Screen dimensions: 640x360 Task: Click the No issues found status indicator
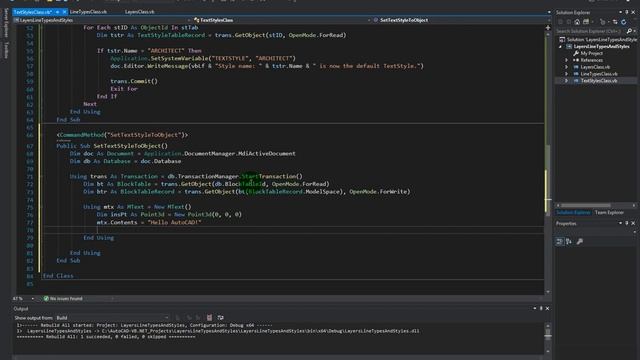[63, 299]
